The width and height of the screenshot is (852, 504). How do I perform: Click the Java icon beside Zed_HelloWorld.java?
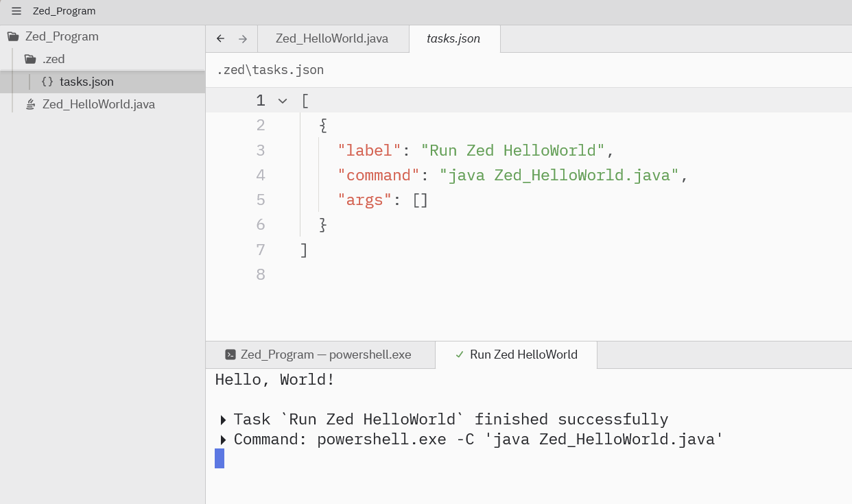point(30,104)
